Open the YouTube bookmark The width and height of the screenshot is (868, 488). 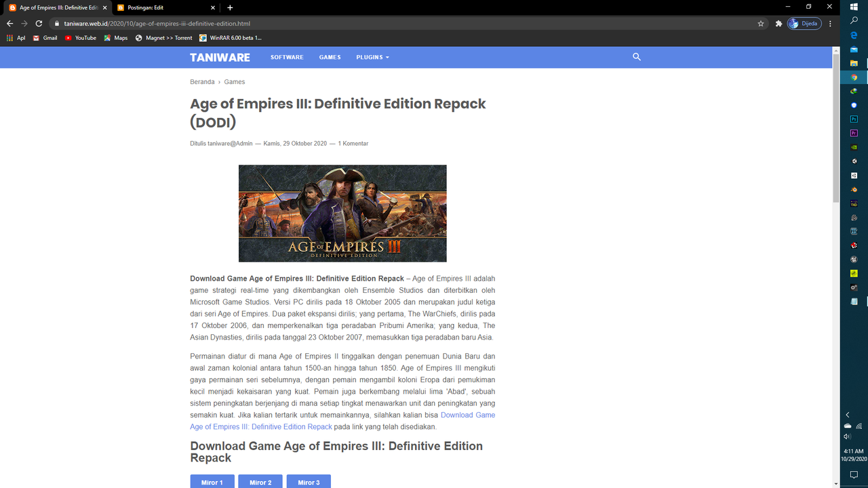[81, 38]
